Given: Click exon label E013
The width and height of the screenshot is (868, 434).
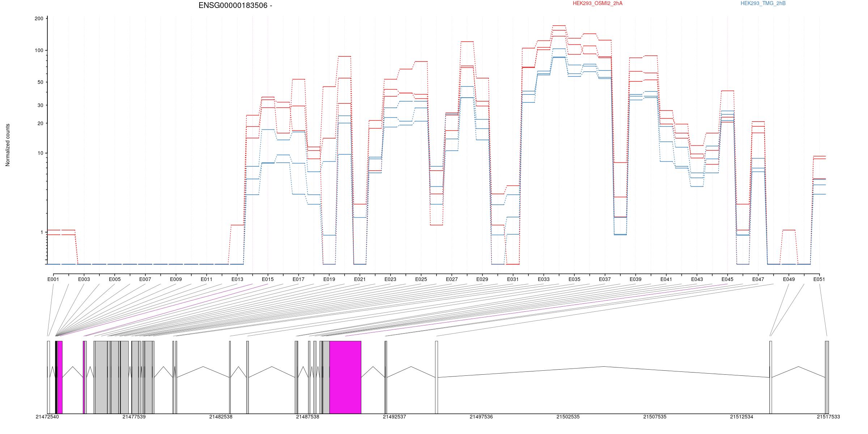Looking at the screenshot, I should click(x=237, y=279).
